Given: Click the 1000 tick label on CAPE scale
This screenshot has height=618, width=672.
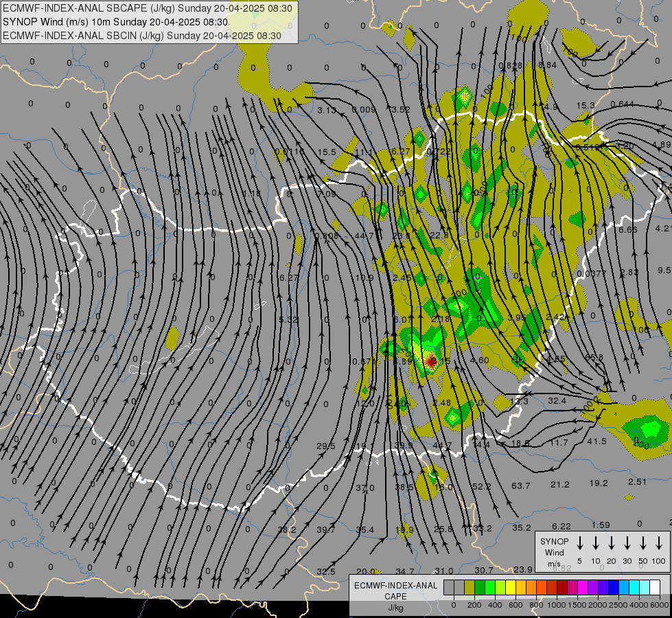Looking at the screenshot, I should pos(556,605).
